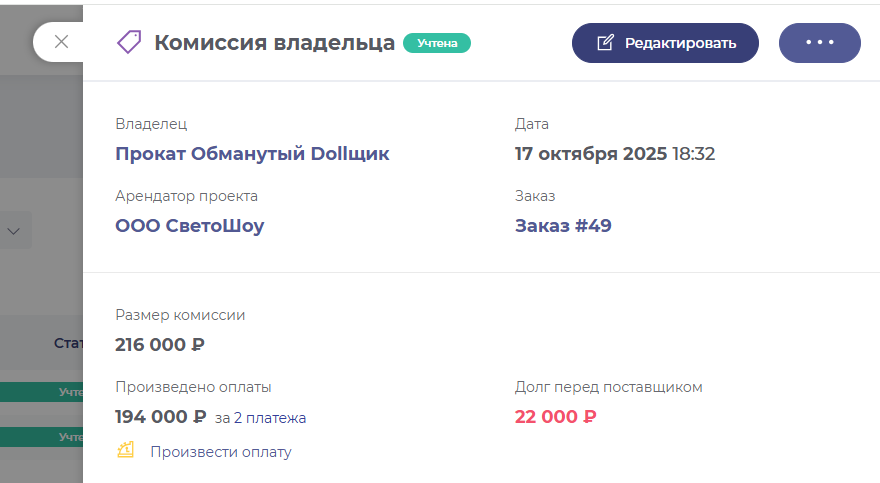Click the pencil icon in the edit button
The image size is (880, 483).
(604, 43)
